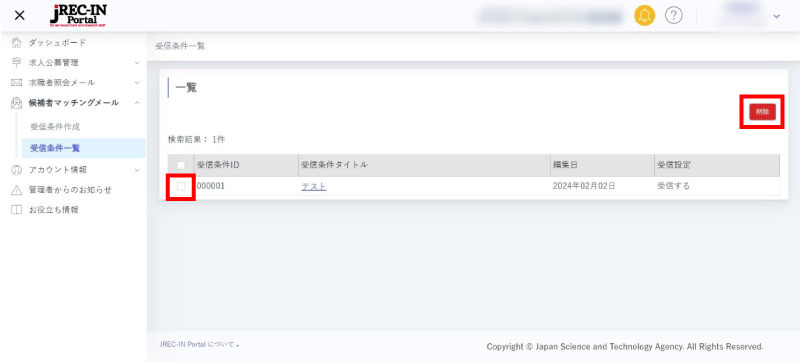800x362 pixels.
Task: Open お役立ち情報 in the sidebar
Action: pos(54,210)
